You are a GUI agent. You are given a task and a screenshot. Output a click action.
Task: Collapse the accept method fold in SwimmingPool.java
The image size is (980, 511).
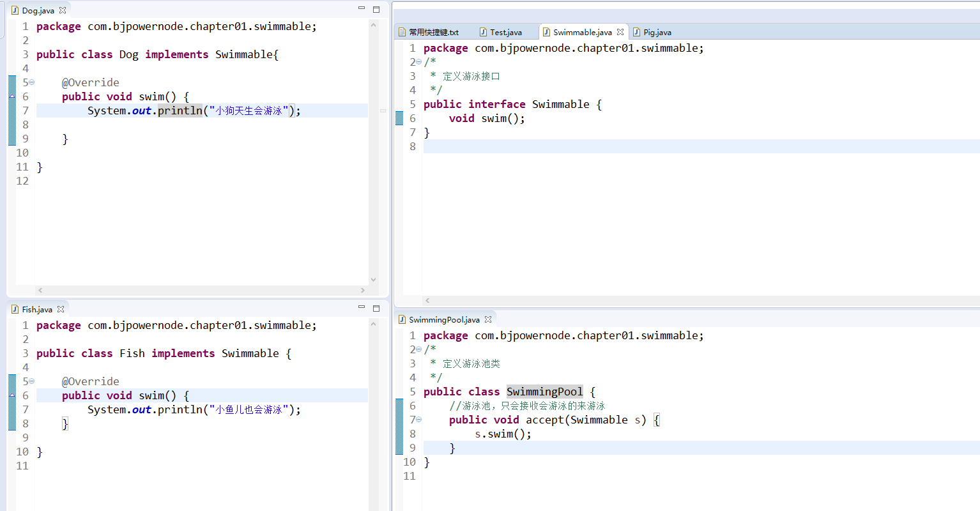pyautogui.click(x=419, y=420)
